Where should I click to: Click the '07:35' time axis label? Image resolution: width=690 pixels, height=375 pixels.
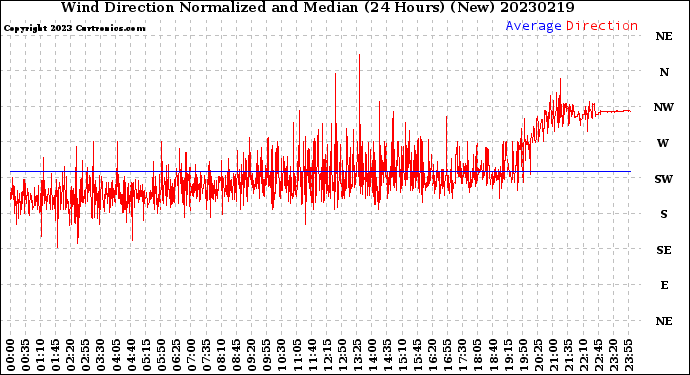click(x=206, y=355)
